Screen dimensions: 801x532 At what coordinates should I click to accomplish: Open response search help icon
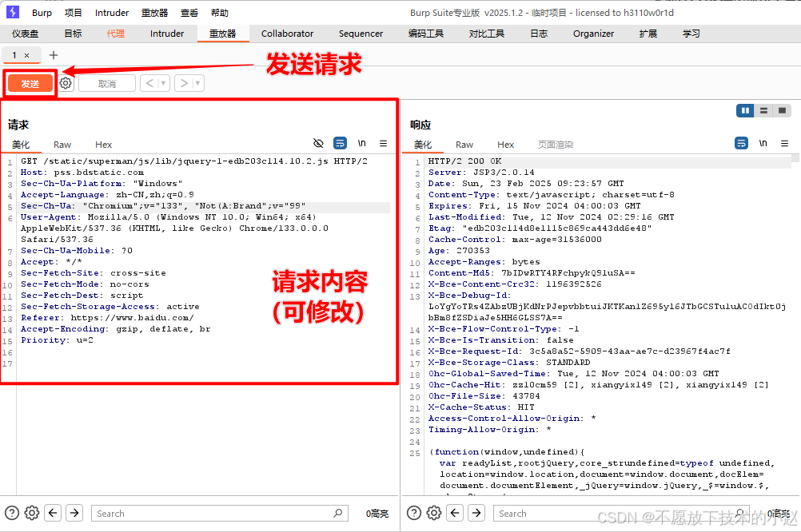[414, 513]
